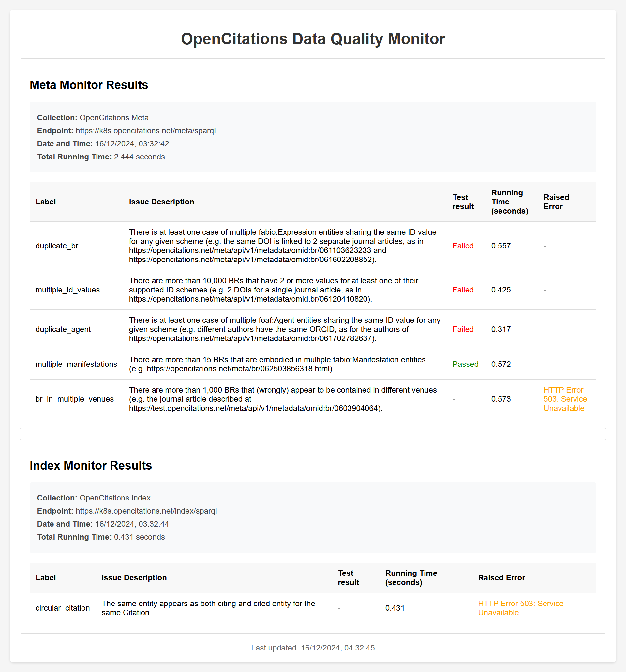Click the Last updated timestamp footer
This screenshot has width=626, height=672.
313,648
